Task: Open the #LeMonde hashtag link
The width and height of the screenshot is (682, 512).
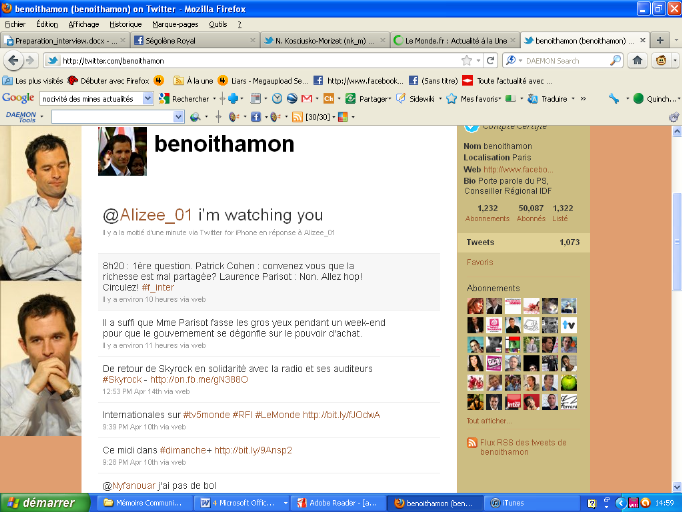Action: pyautogui.click(x=277, y=415)
